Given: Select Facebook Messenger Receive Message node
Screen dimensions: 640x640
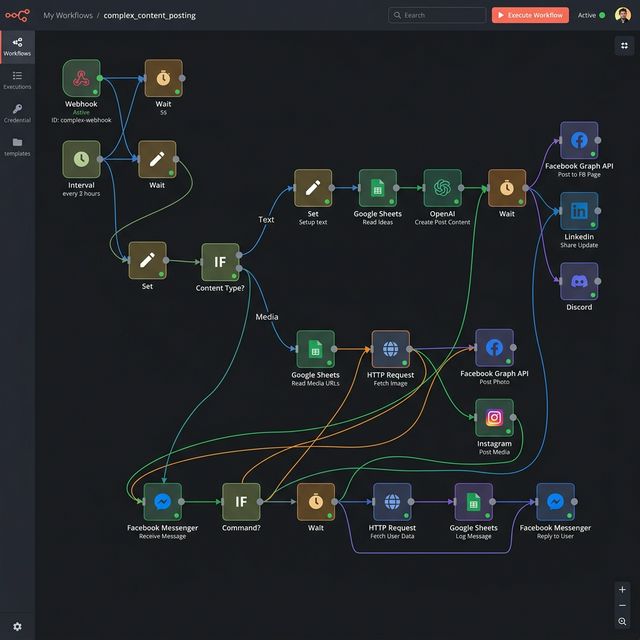Looking at the screenshot, I should (x=162, y=502).
